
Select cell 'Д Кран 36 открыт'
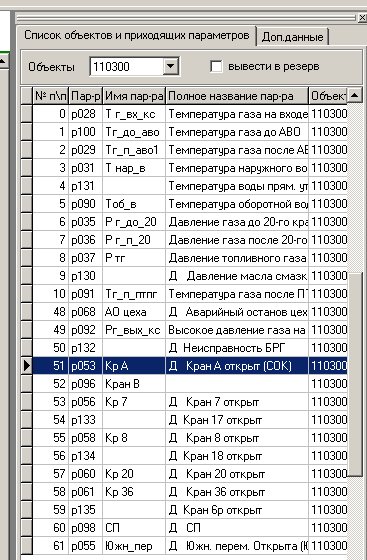(237, 492)
